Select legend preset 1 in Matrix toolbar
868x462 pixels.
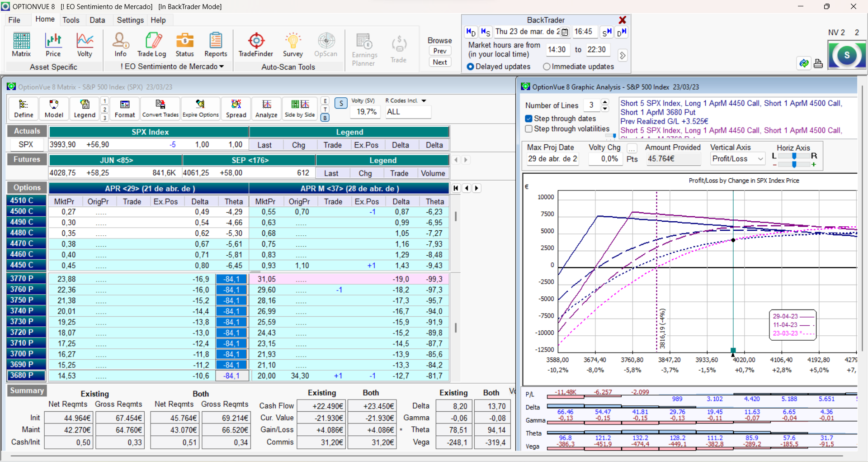[x=104, y=101]
